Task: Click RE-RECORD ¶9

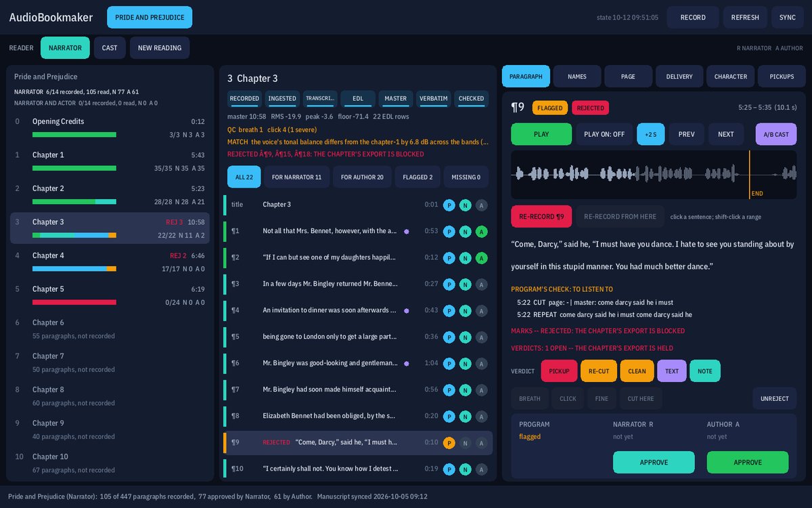Action: [541, 217]
